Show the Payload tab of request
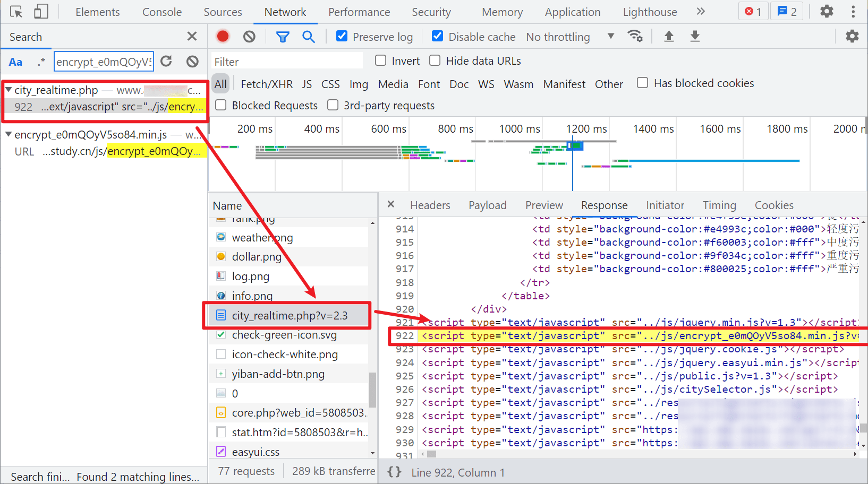This screenshot has width=868, height=484. pyautogui.click(x=487, y=205)
